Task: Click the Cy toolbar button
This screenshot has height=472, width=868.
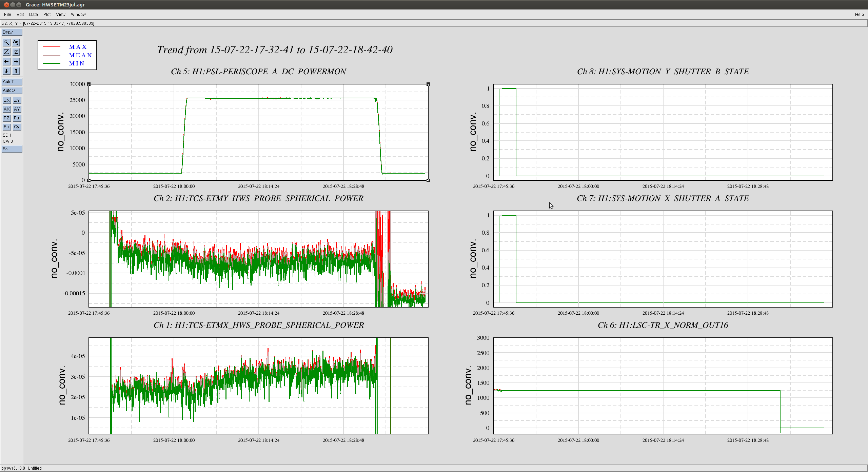Action: pyautogui.click(x=17, y=127)
